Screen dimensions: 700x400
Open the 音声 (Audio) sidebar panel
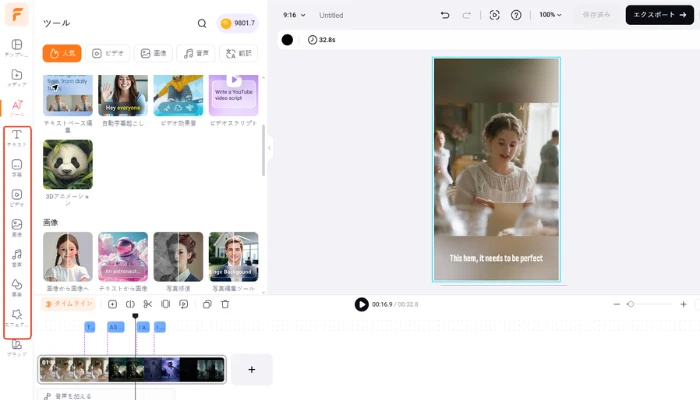click(x=17, y=257)
